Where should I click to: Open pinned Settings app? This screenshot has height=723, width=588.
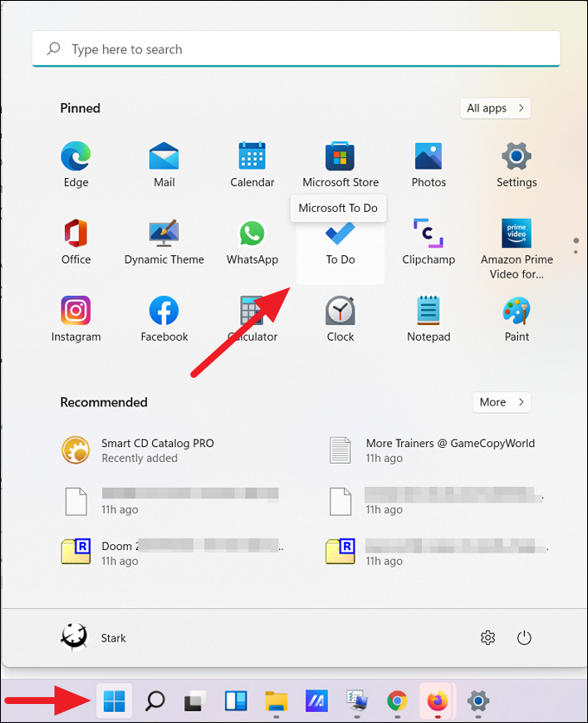coord(516,164)
